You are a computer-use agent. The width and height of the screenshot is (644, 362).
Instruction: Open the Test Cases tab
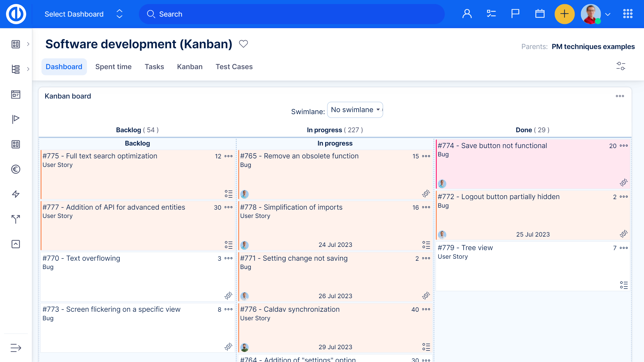coord(234,67)
